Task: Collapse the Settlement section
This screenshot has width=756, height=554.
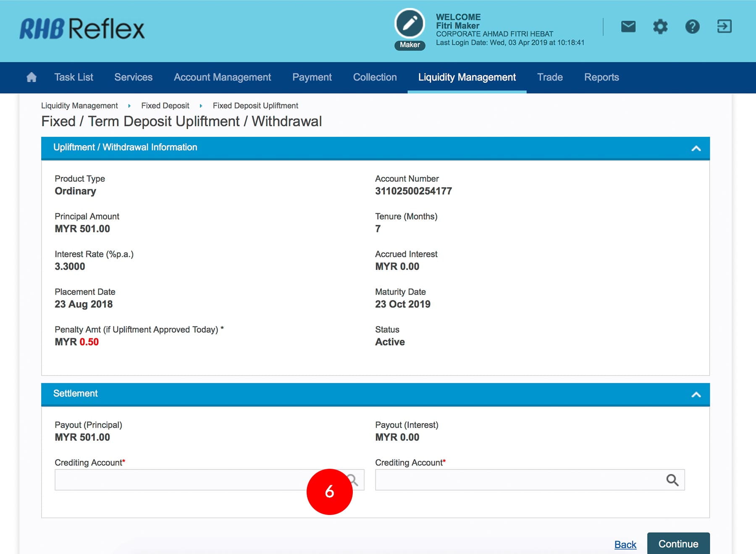Action: pyautogui.click(x=696, y=395)
